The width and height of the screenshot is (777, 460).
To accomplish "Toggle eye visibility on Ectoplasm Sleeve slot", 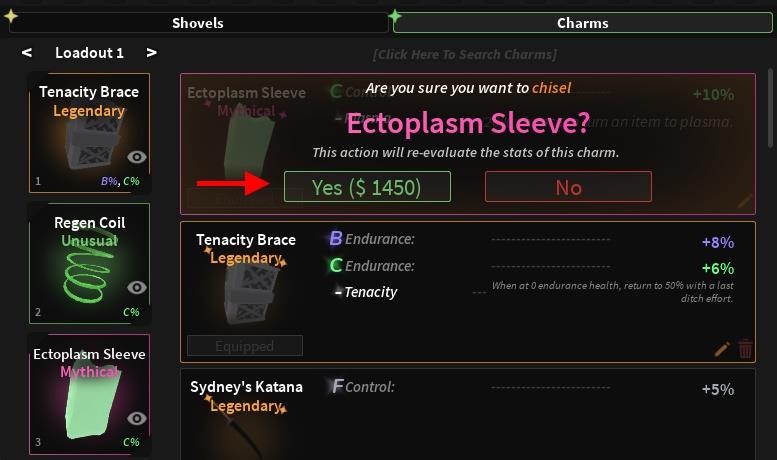I will (138, 418).
